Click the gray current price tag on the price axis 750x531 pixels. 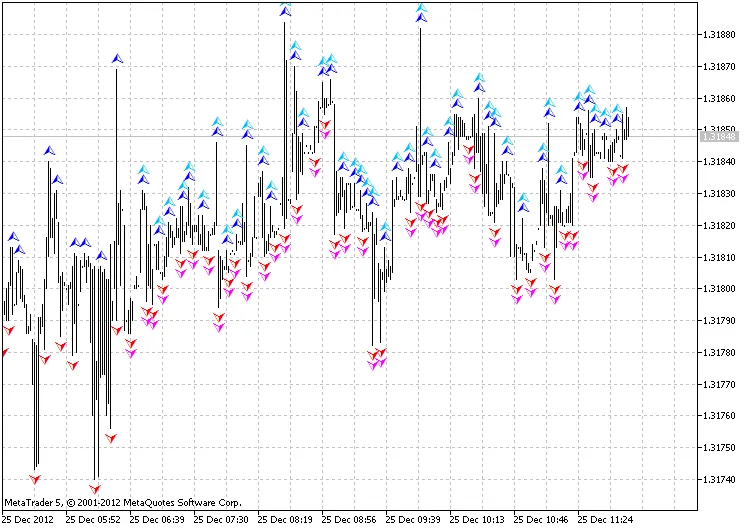click(720, 136)
